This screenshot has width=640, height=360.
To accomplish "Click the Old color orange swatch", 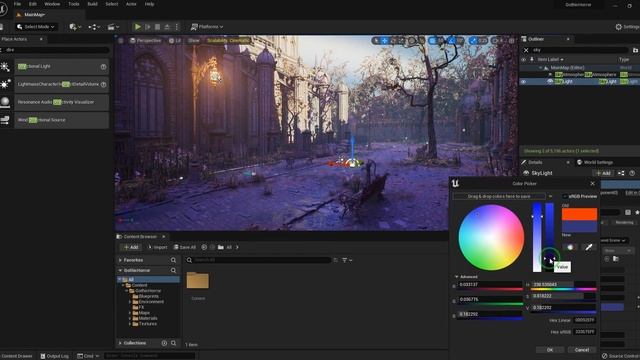I will (x=579, y=214).
